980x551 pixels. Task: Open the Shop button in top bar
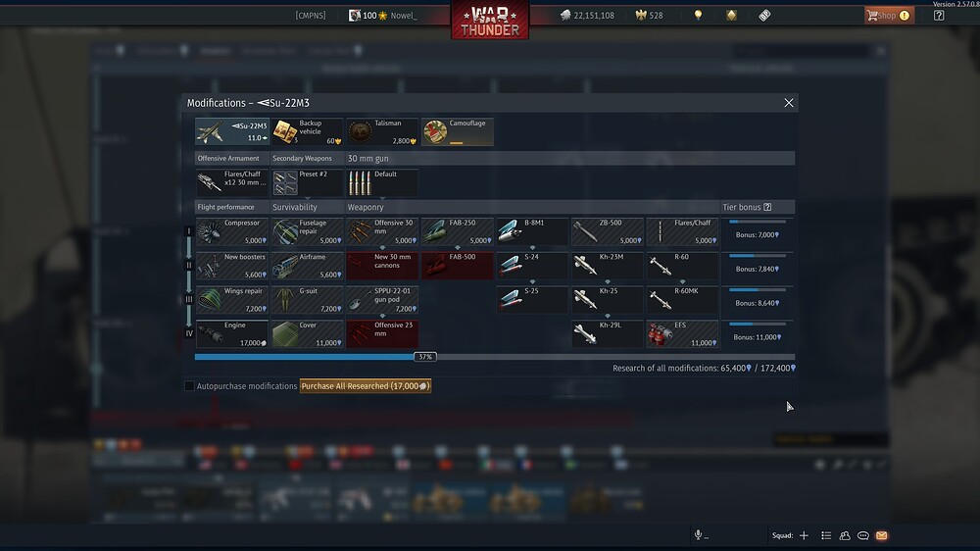[889, 15]
